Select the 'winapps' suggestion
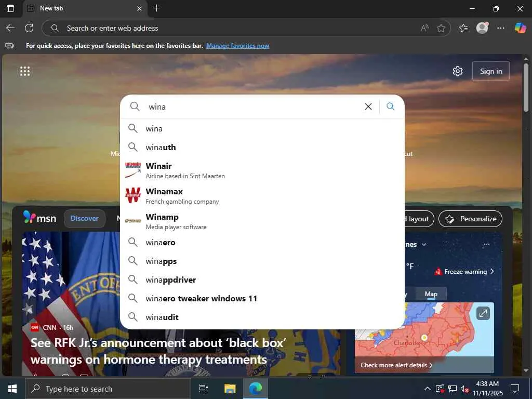The image size is (532, 399). [x=262, y=261]
